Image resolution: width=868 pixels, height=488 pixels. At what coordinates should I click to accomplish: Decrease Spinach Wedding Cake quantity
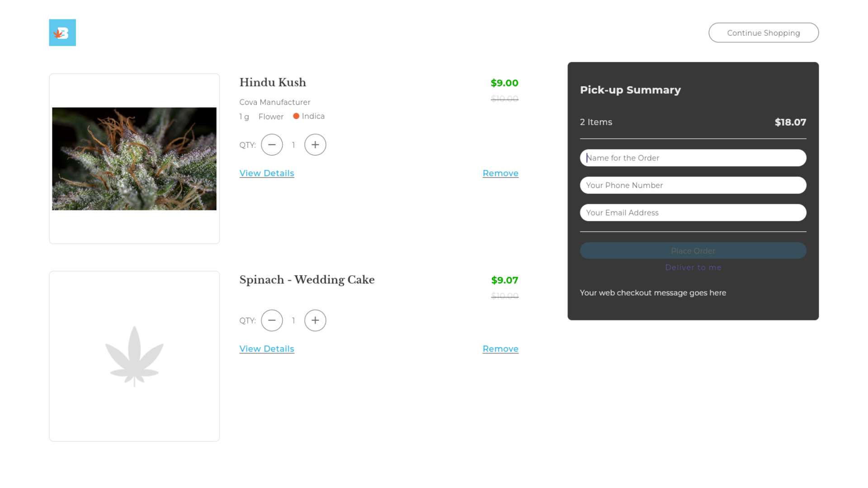coord(272,320)
